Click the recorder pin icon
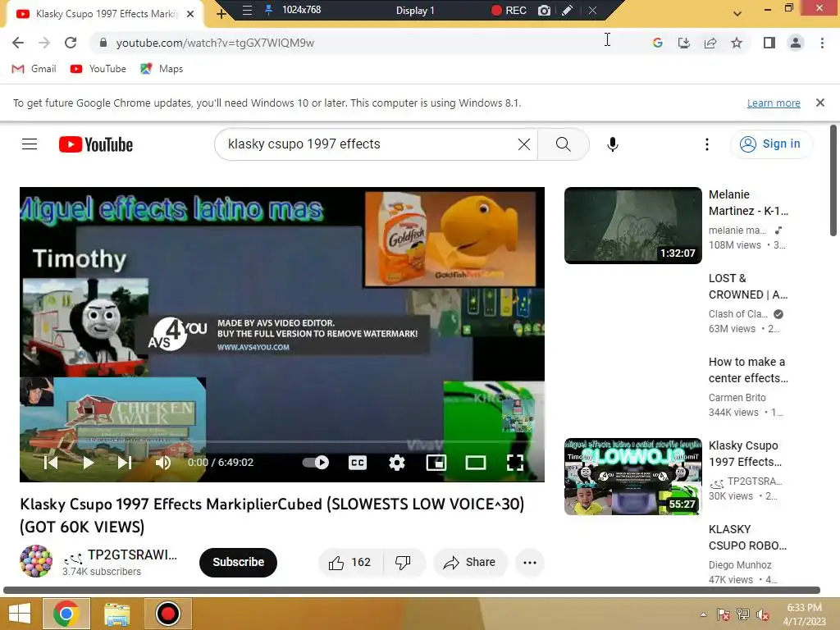Image resolution: width=840 pixels, height=630 pixels. click(268, 10)
